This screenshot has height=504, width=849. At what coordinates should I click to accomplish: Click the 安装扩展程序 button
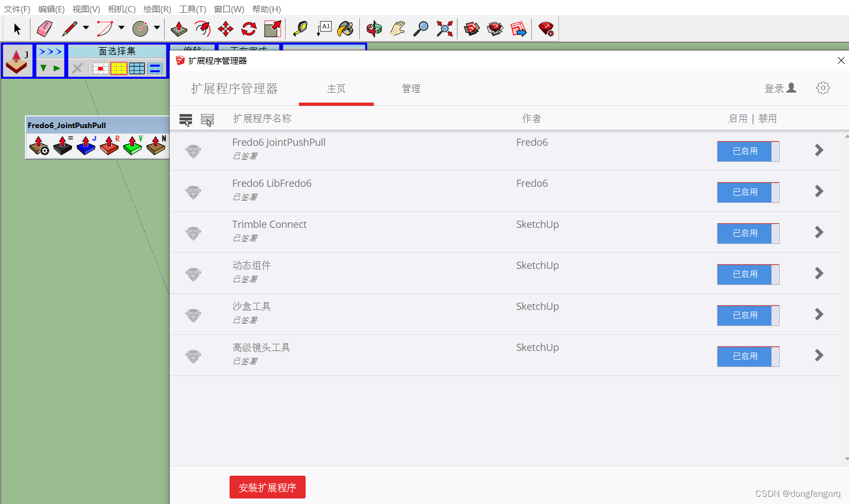click(267, 487)
